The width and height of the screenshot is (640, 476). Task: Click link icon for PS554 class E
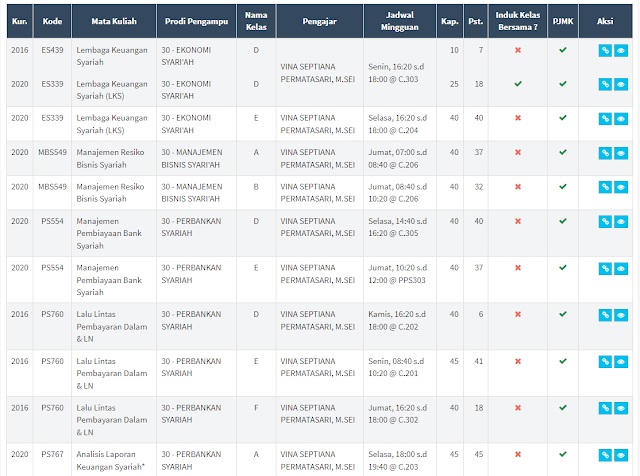tap(605, 269)
